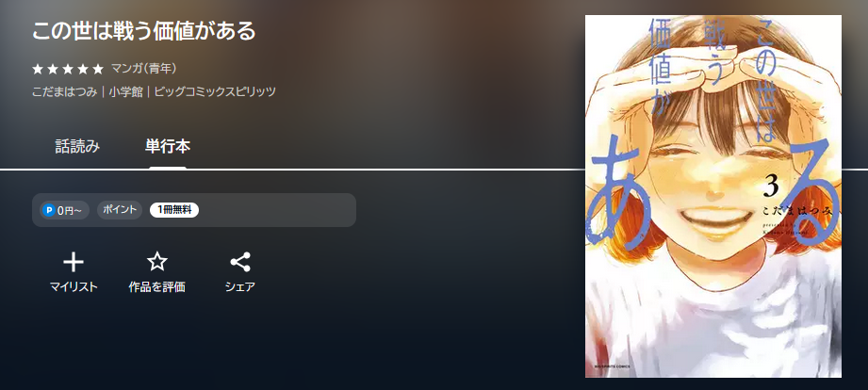Open the シェア share icon

tap(240, 262)
